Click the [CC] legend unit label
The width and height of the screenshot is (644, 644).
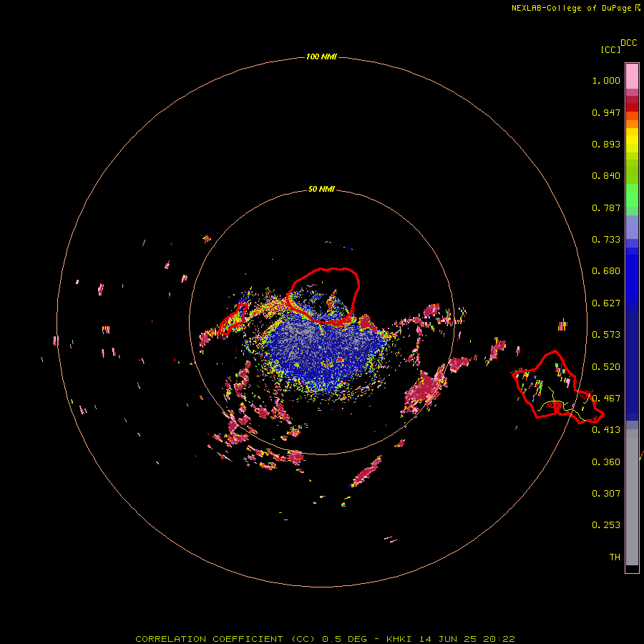(x=611, y=49)
